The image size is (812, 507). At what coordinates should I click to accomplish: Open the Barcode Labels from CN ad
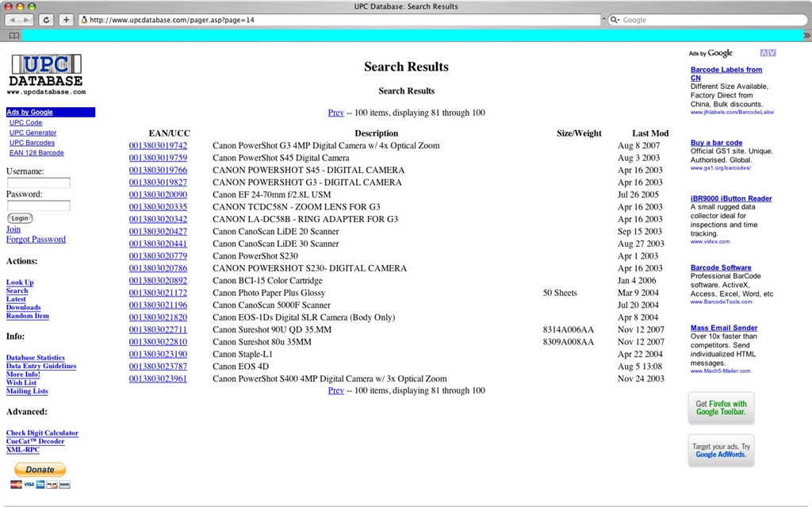click(x=726, y=74)
